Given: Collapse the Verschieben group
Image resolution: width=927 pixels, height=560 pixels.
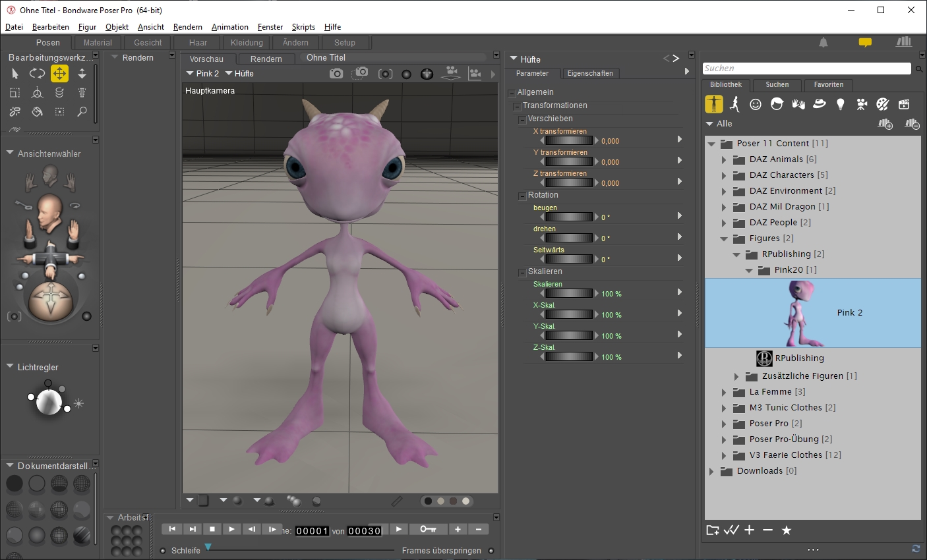Looking at the screenshot, I should click(522, 120).
